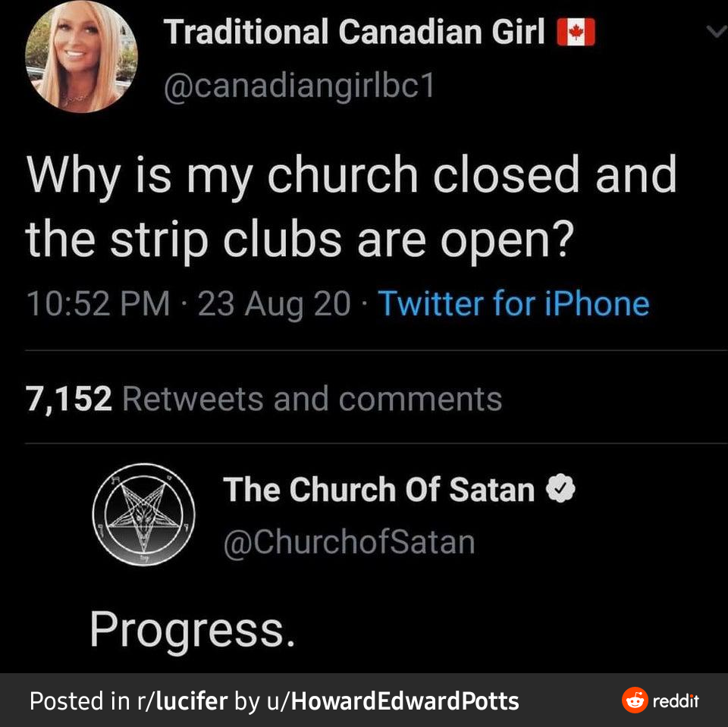
Task: Click the Reddit alien logo icon
Action: pyautogui.click(x=635, y=700)
